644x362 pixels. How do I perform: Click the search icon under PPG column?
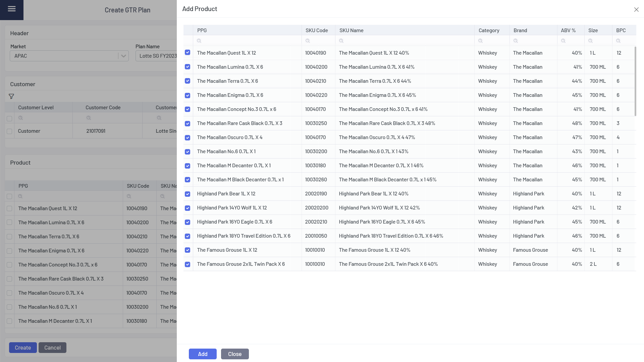pos(199,41)
